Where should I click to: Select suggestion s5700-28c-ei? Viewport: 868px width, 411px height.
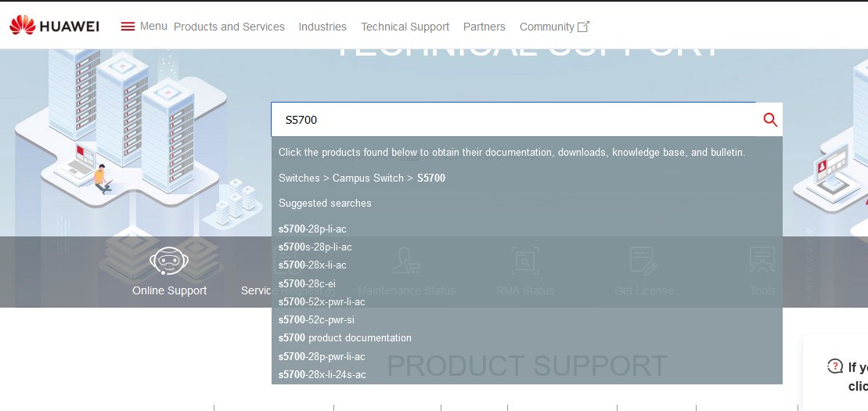coord(307,283)
